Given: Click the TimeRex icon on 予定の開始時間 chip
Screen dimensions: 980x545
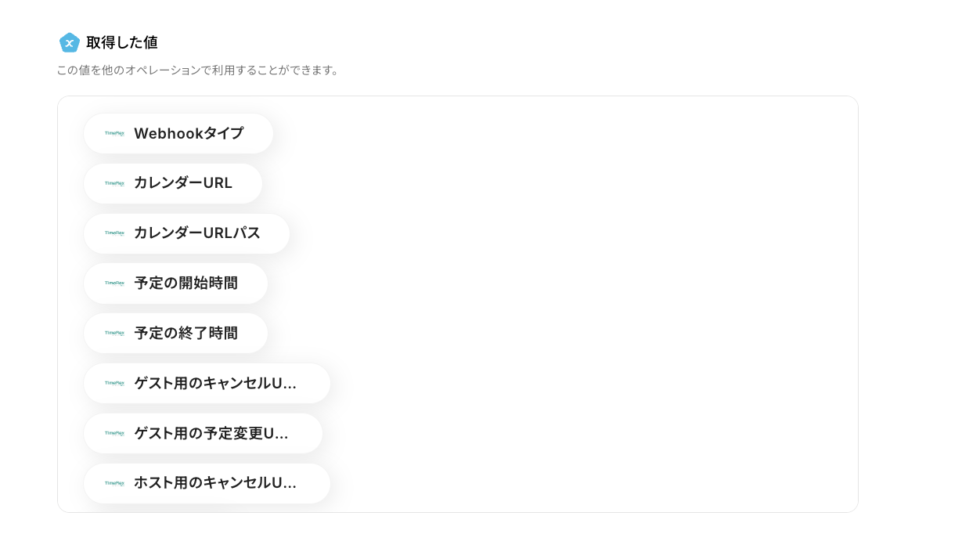Looking at the screenshot, I should [x=114, y=283].
